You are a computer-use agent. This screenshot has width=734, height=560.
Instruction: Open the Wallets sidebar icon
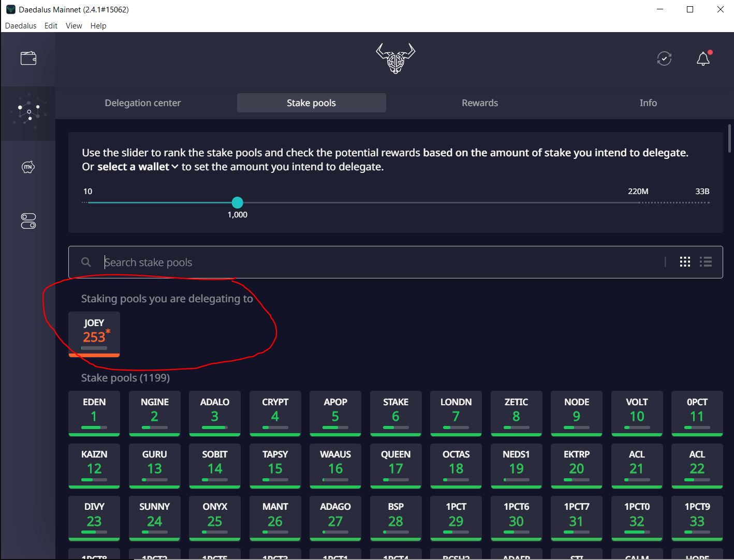(28, 58)
